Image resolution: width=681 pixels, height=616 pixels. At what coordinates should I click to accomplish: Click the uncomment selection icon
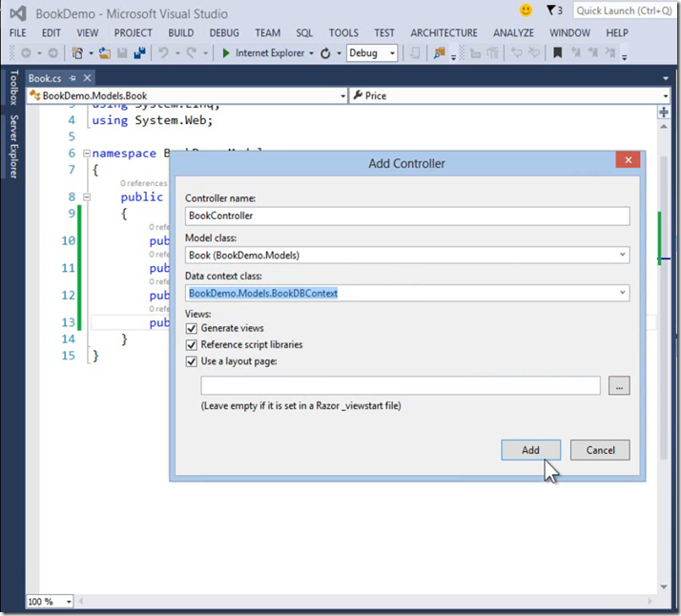(534, 53)
